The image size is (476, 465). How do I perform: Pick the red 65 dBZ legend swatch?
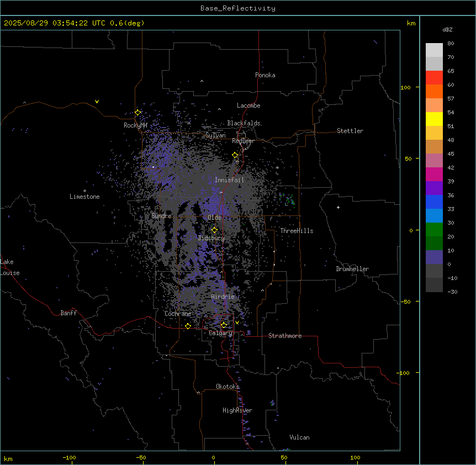pyautogui.click(x=434, y=78)
